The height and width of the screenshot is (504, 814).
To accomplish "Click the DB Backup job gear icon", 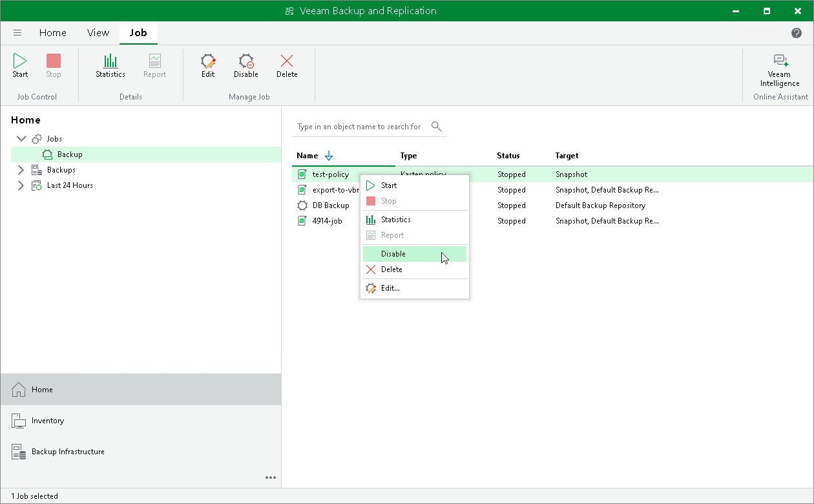I will (x=302, y=205).
